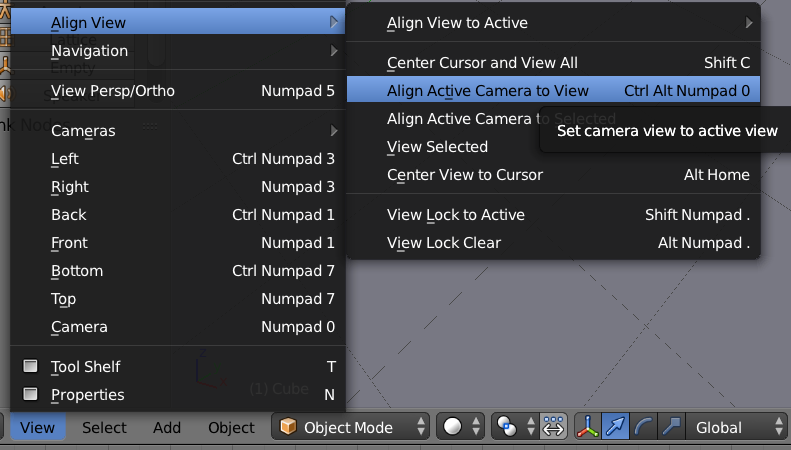Screen dimensions: 791x450
Task: Toggle the 3D manipulator axis widget icon
Action: click(x=586, y=427)
